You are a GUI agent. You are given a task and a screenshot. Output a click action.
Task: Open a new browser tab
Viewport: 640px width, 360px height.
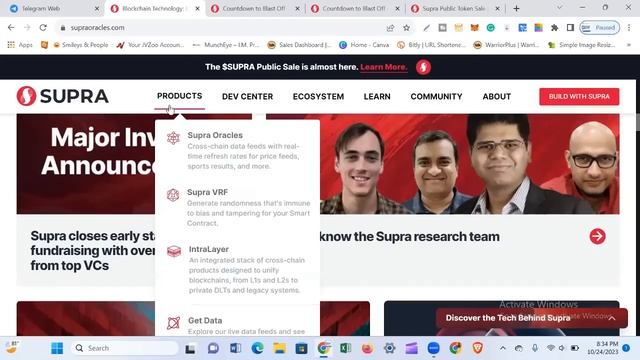point(516,8)
